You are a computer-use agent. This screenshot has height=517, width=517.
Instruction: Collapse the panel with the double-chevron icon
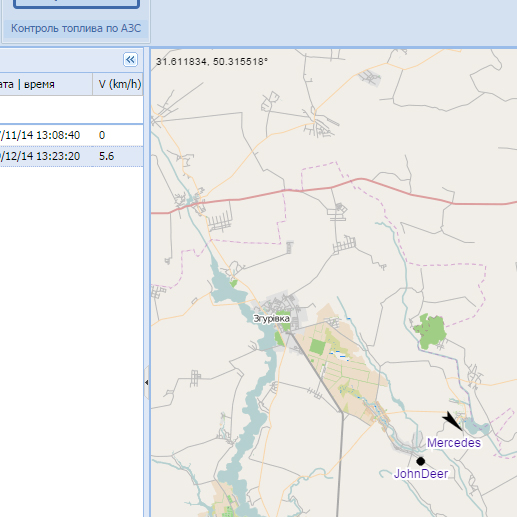130,60
